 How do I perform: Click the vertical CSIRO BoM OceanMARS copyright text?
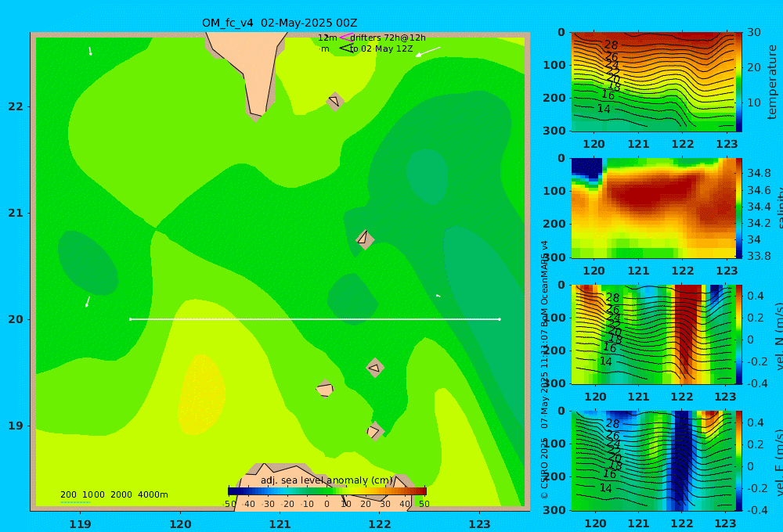click(x=544, y=370)
